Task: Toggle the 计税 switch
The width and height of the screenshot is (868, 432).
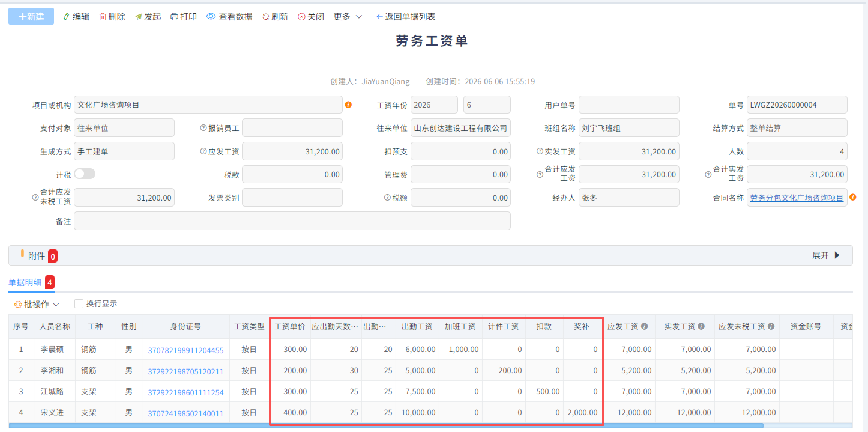Action: 85,174
